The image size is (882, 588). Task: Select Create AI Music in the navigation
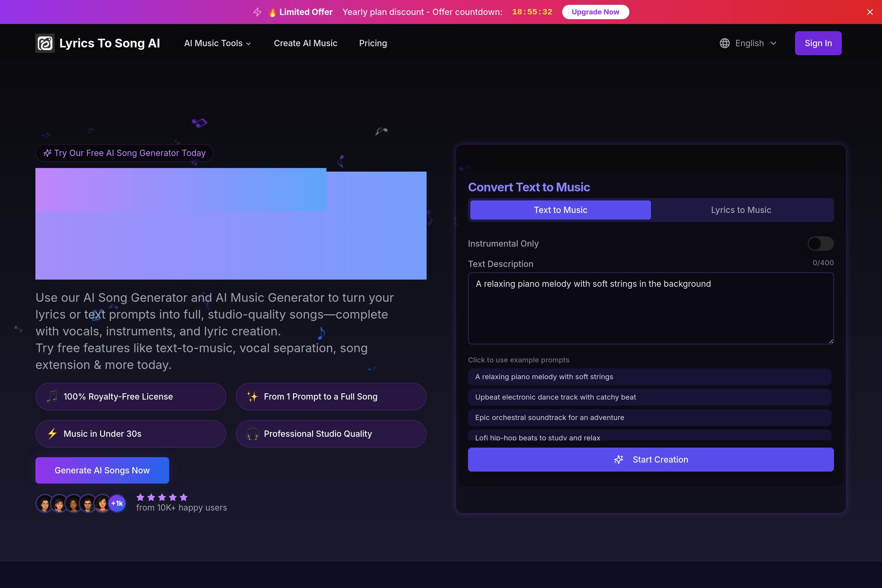[306, 43]
